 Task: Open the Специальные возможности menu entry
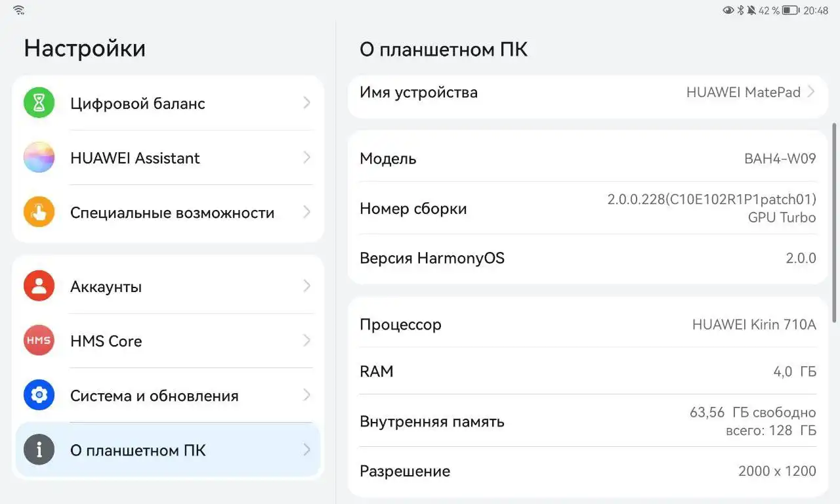pyautogui.click(x=172, y=212)
